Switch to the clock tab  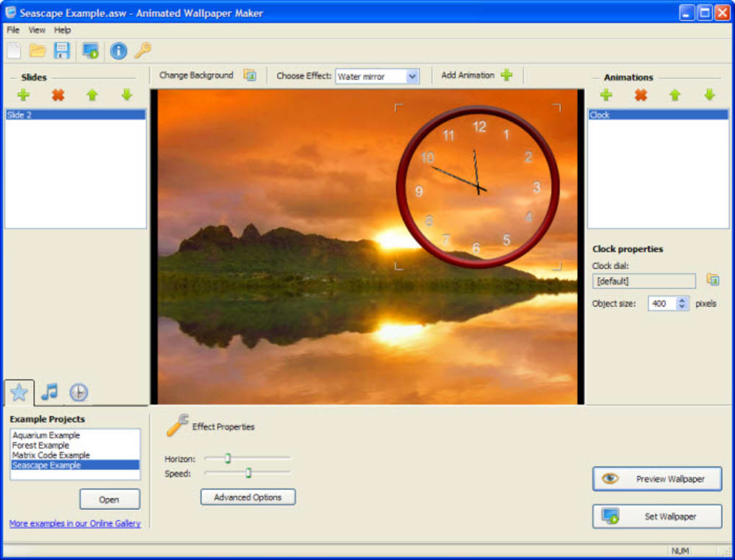point(79,392)
